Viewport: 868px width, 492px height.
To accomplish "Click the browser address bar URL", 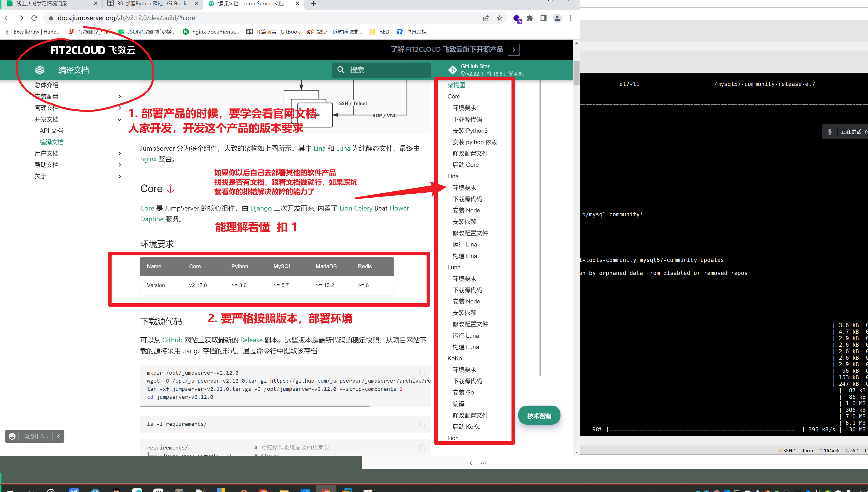I will (126, 18).
